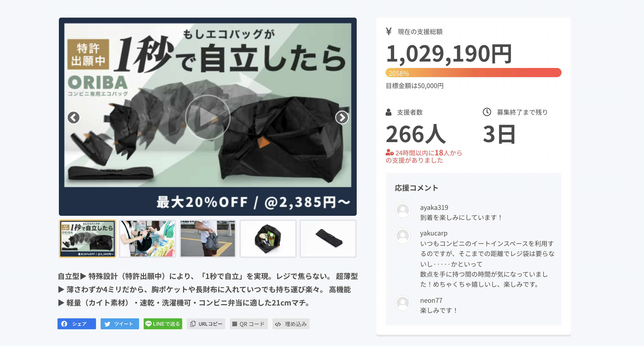The image size is (644, 346).
Task: Click the copy icon beside URLコピー
Action: click(x=192, y=324)
